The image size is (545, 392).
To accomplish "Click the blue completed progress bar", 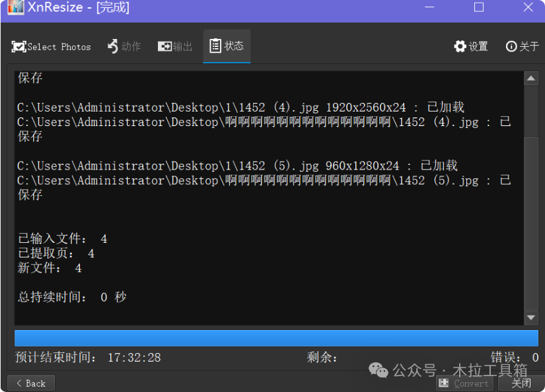I will [x=276, y=338].
